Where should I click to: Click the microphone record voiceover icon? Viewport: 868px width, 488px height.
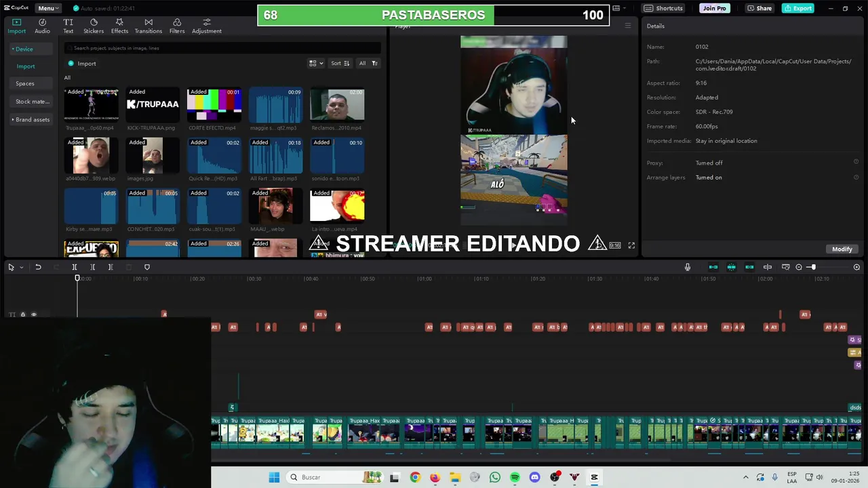(x=688, y=267)
